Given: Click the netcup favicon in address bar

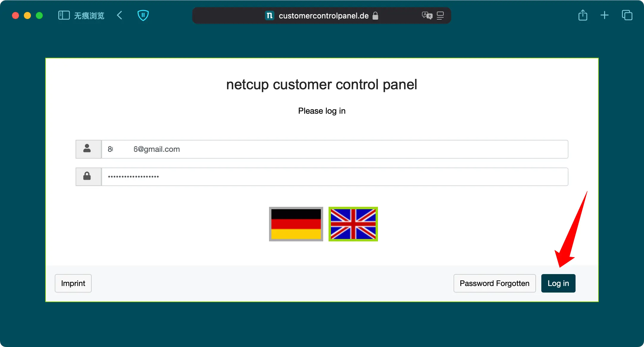Looking at the screenshot, I should [270, 15].
